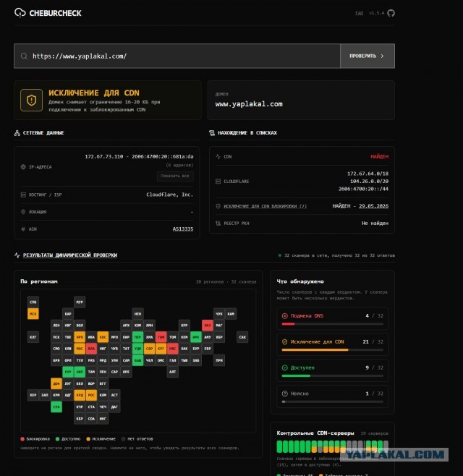Select the КАМ region tile
463x476 pixels.
(x=231, y=313)
